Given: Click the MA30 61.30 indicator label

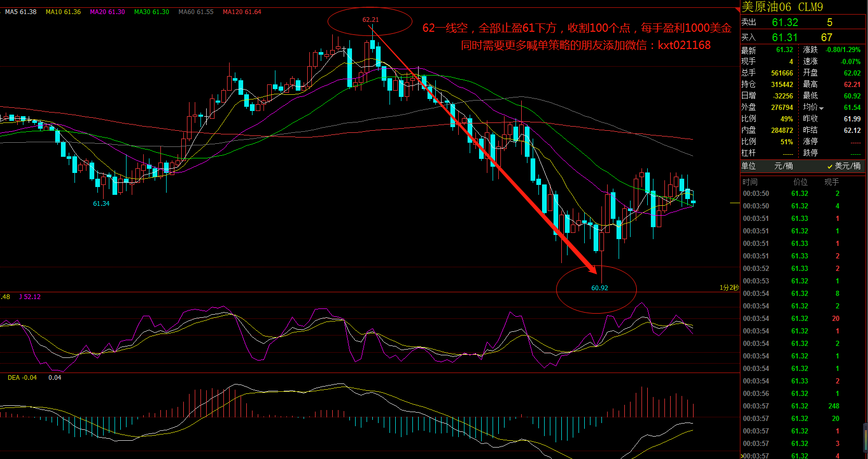Looking at the screenshot, I should 152,11.
